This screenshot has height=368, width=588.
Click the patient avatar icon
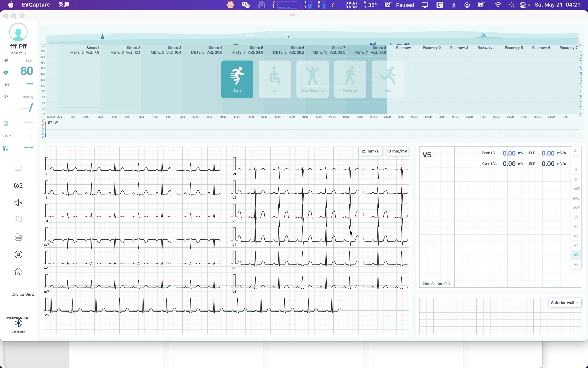click(x=18, y=32)
